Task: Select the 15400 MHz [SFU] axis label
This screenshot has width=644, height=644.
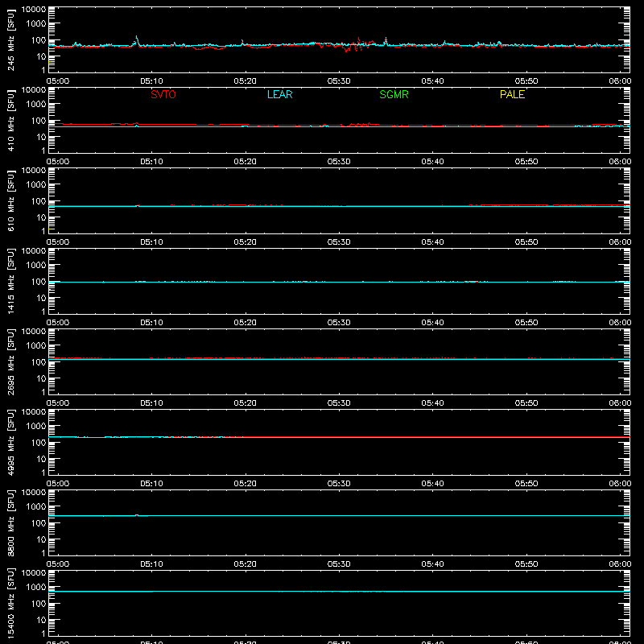Action: click(x=10, y=603)
